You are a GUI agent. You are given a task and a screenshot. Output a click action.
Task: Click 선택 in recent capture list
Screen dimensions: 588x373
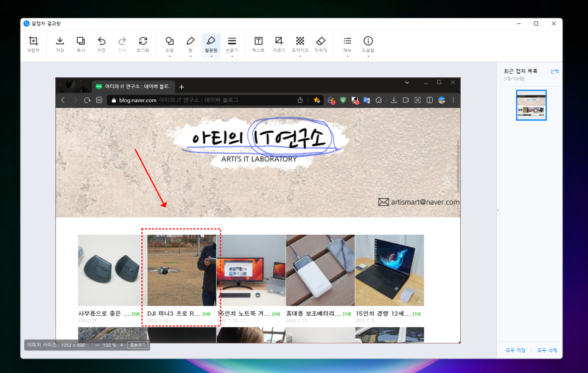pos(555,71)
